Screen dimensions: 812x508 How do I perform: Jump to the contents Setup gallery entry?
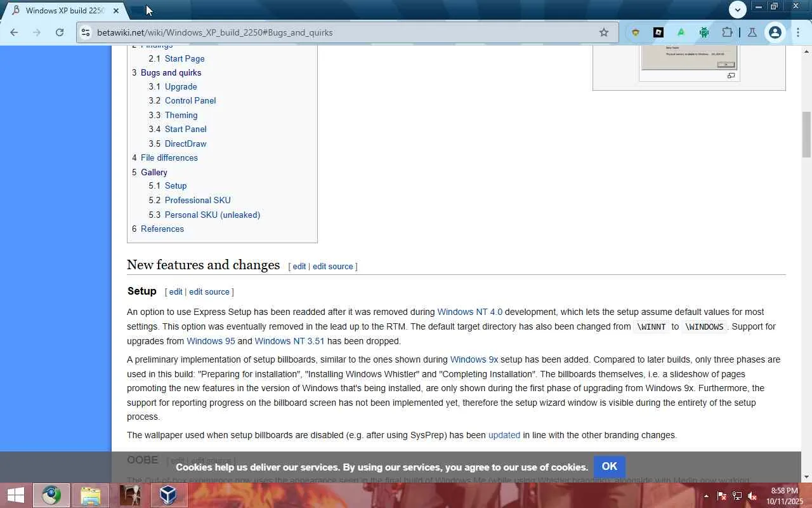(176, 185)
